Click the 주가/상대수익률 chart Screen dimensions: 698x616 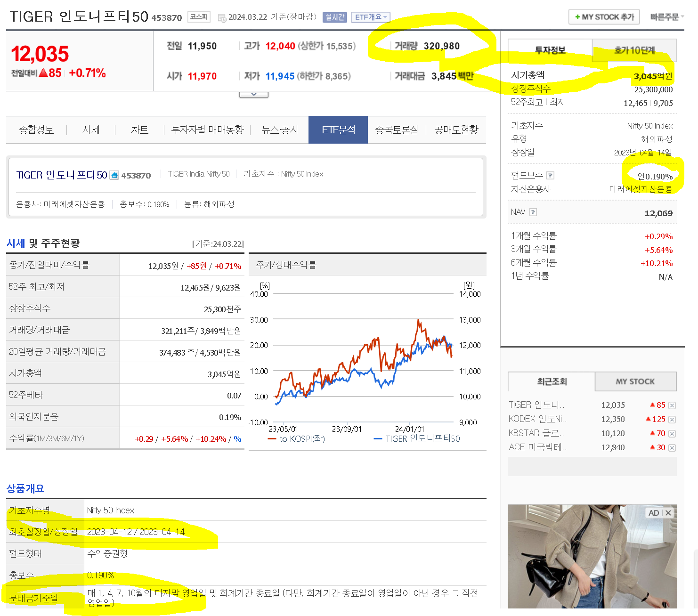(x=367, y=362)
